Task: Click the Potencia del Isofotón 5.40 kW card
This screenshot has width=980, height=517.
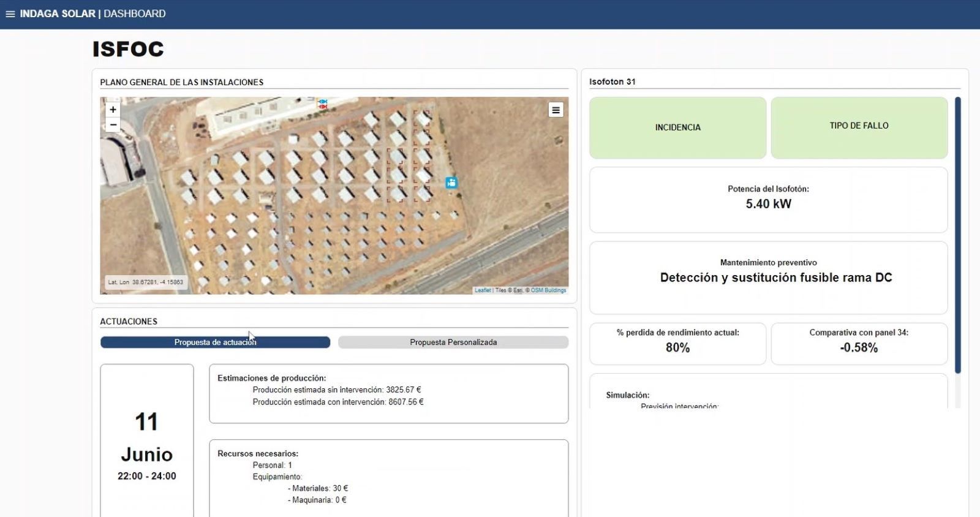Action: point(768,199)
